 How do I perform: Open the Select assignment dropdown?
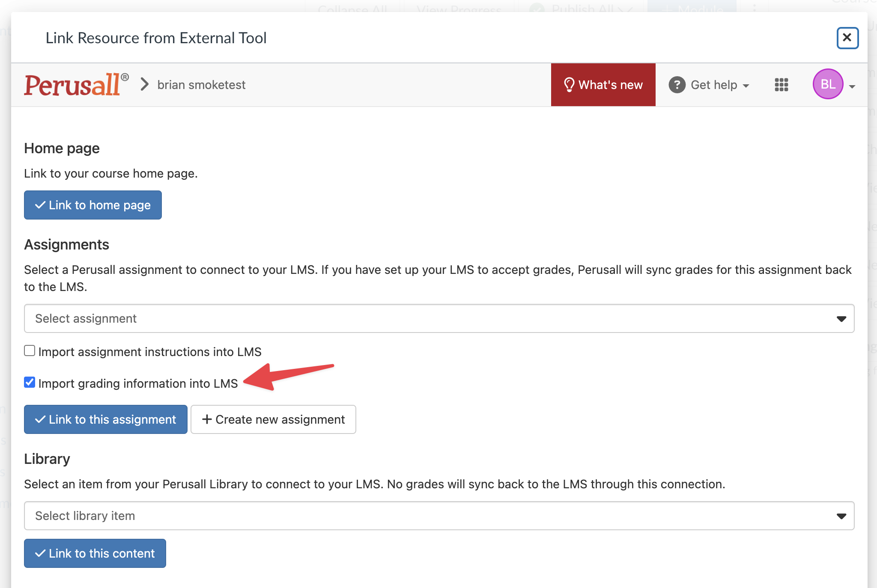coord(841,318)
